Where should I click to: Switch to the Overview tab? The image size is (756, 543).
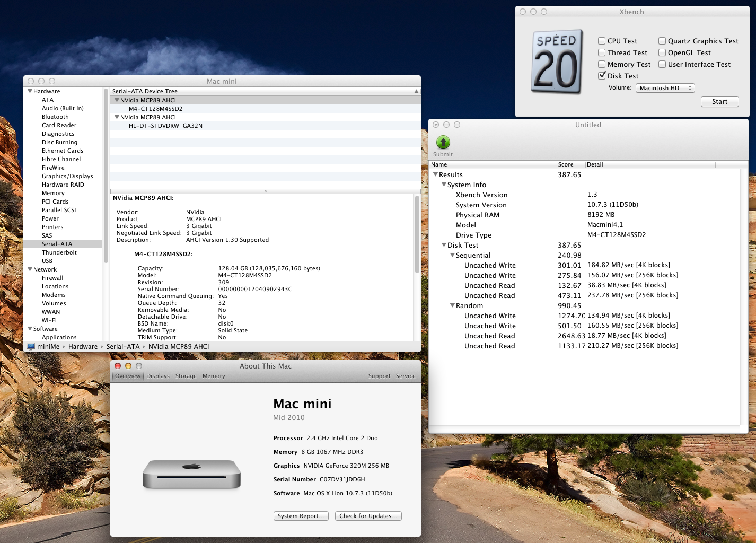128,376
